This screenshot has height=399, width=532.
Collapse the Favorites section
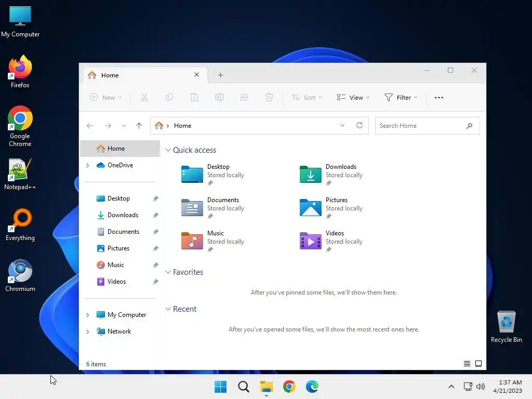point(168,272)
